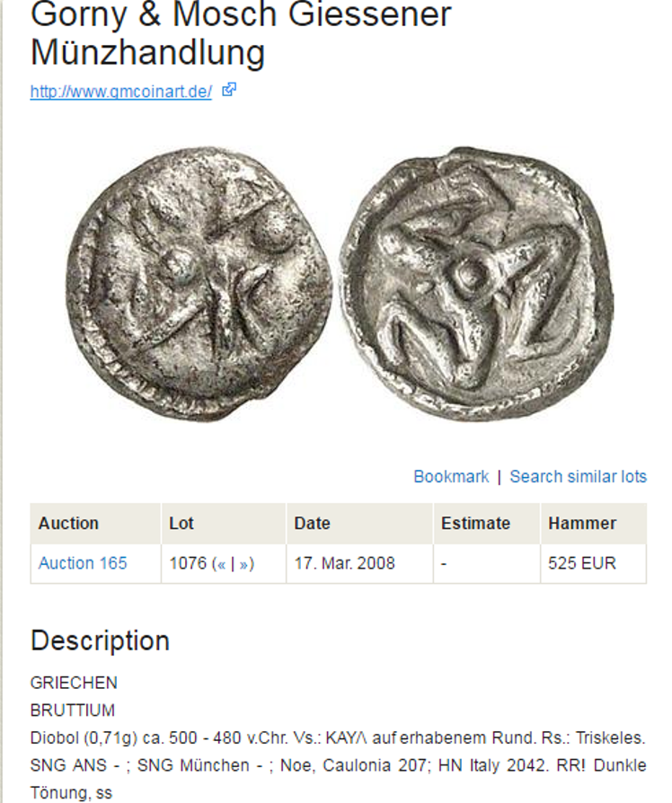View the triskeles reverse coin image
Screen dimensions: 672x803
pos(477,284)
